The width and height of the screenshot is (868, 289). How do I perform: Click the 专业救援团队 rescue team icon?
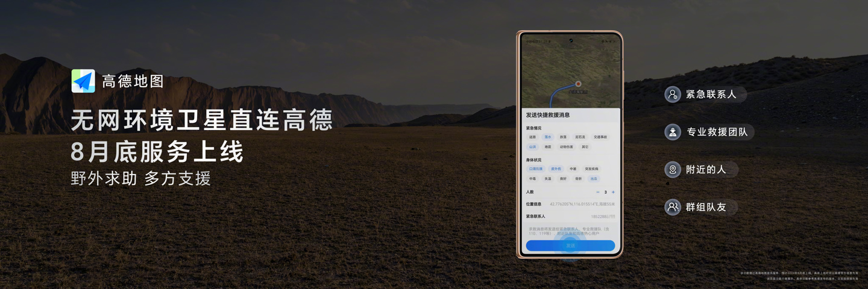point(672,132)
